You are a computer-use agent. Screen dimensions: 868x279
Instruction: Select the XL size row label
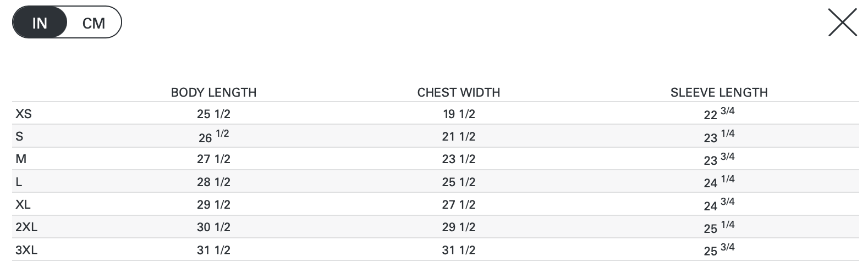coord(23,204)
